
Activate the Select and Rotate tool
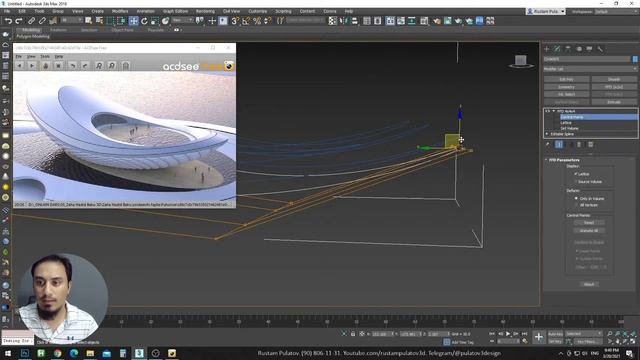pyautogui.click(x=144, y=20)
